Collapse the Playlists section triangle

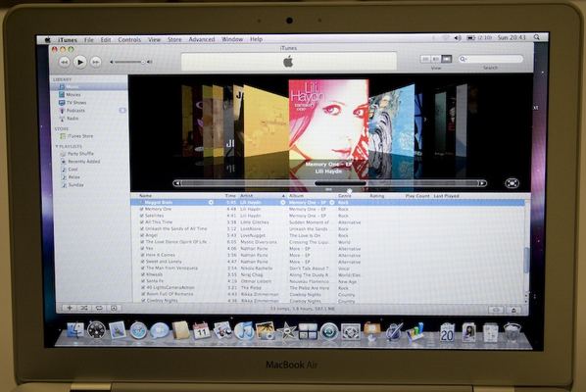click(57, 146)
